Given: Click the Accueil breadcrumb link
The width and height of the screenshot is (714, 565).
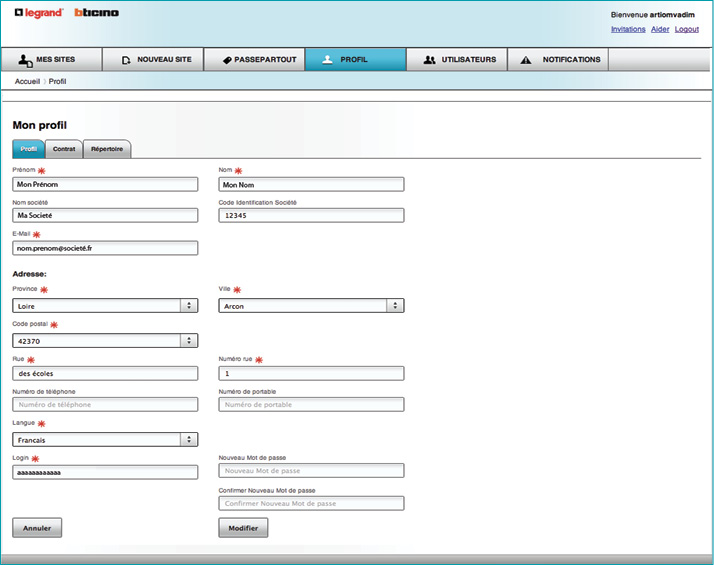Looking at the screenshot, I should click(27, 81).
